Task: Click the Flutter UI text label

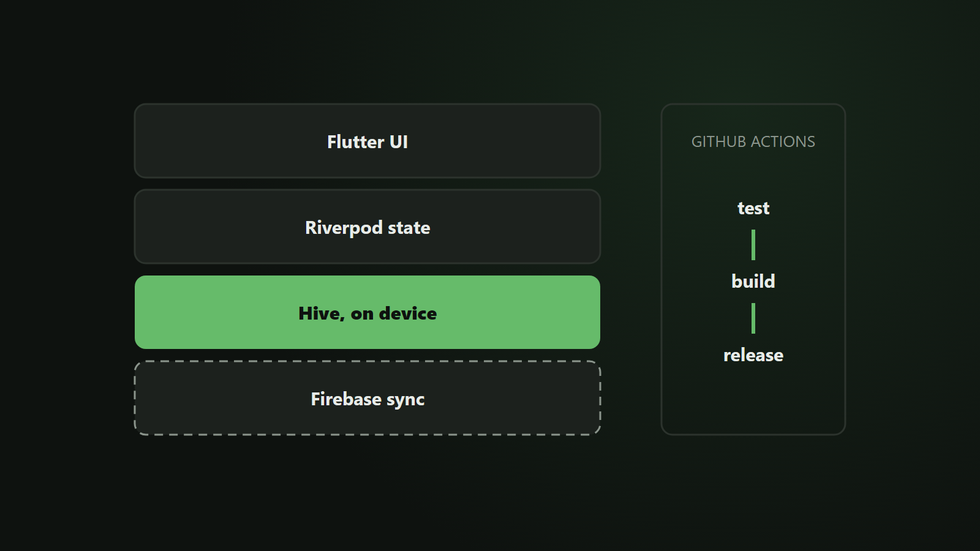Action: click(367, 142)
